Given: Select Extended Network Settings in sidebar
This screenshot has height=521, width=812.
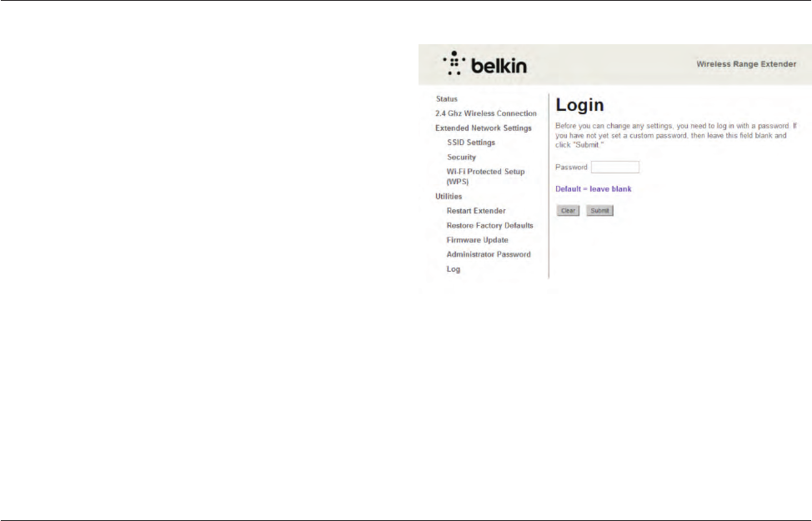Looking at the screenshot, I should pyautogui.click(x=484, y=128).
